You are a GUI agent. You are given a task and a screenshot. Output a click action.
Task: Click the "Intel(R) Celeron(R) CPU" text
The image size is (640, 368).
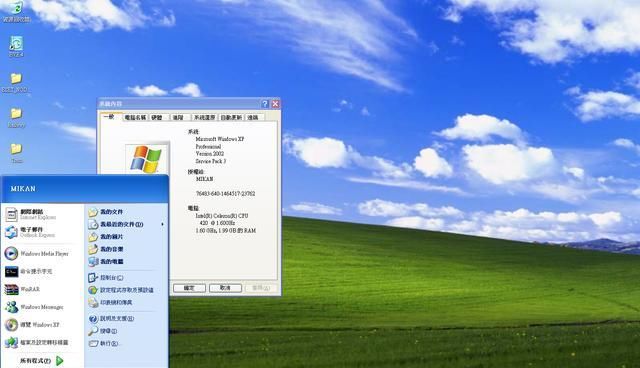coord(222,216)
